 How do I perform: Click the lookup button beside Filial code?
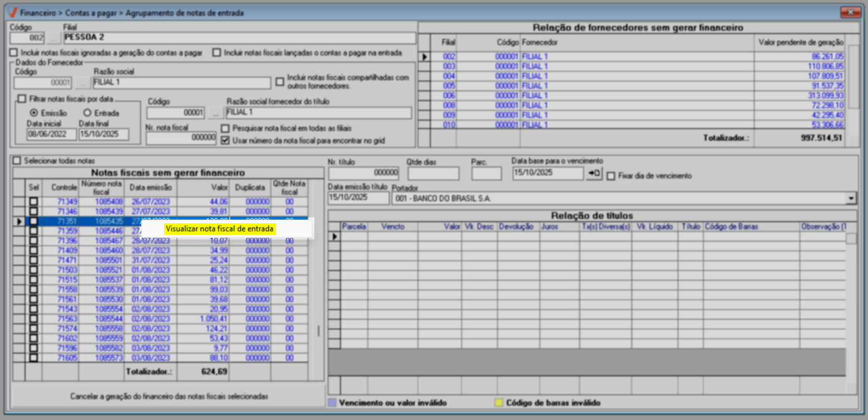tap(53, 38)
